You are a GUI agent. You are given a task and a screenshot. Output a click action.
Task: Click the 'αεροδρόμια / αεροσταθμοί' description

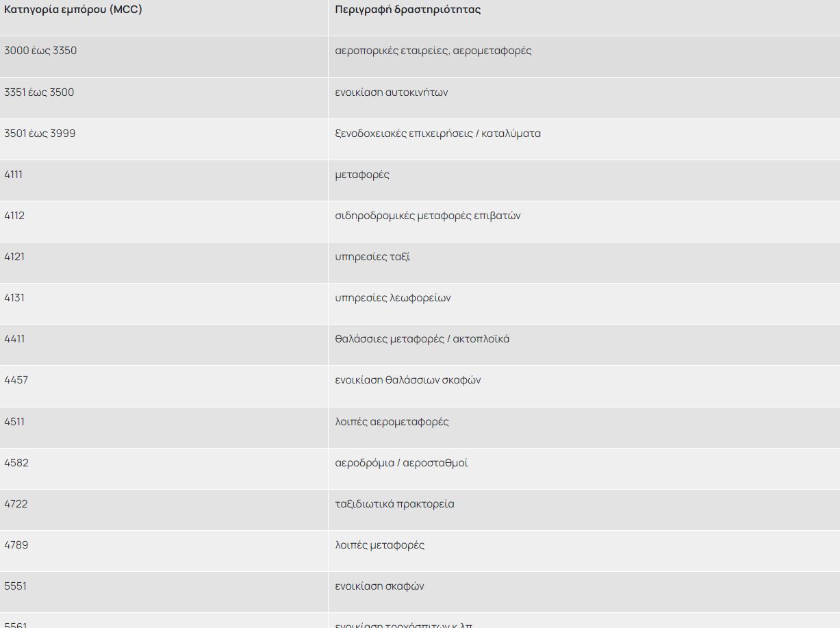tap(402, 463)
